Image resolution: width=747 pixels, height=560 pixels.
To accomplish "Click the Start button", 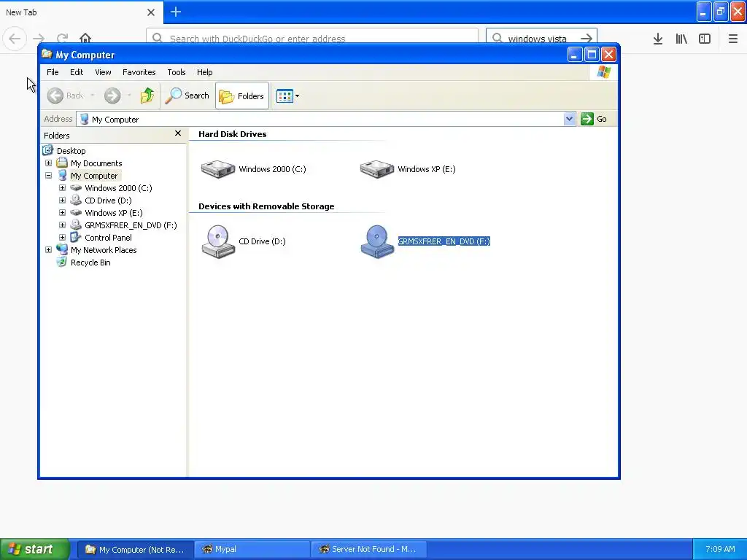I will click(x=35, y=549).
